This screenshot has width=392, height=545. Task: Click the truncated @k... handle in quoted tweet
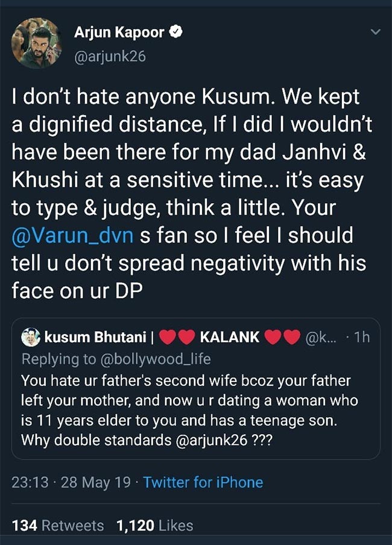click(x=323, y=338)
